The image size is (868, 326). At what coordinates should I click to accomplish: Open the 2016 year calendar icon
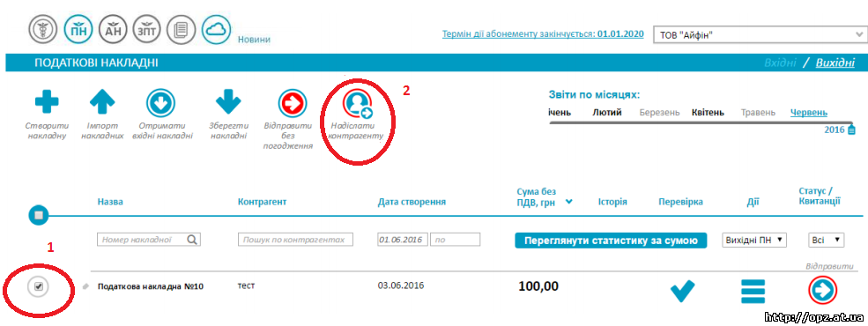coord(851,130)
